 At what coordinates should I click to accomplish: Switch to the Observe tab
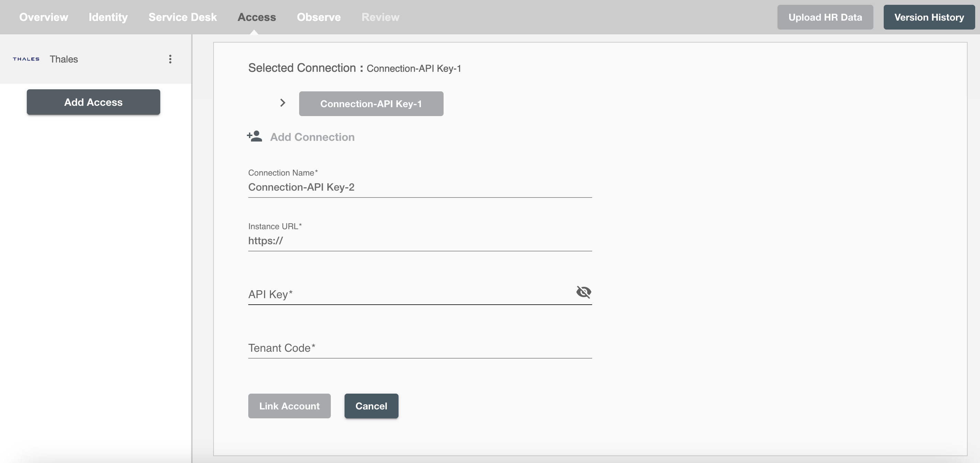[319, 17]
